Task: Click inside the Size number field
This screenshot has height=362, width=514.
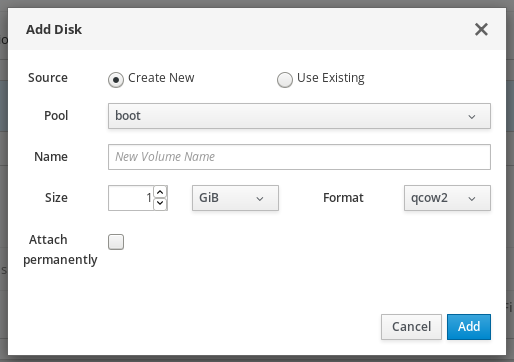Action: (131, 198)
